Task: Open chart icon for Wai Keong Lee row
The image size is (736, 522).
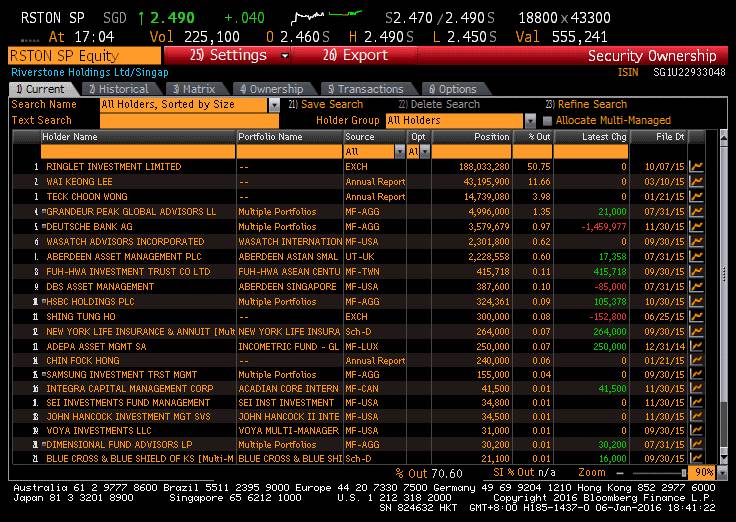Action: pos(696,182)
